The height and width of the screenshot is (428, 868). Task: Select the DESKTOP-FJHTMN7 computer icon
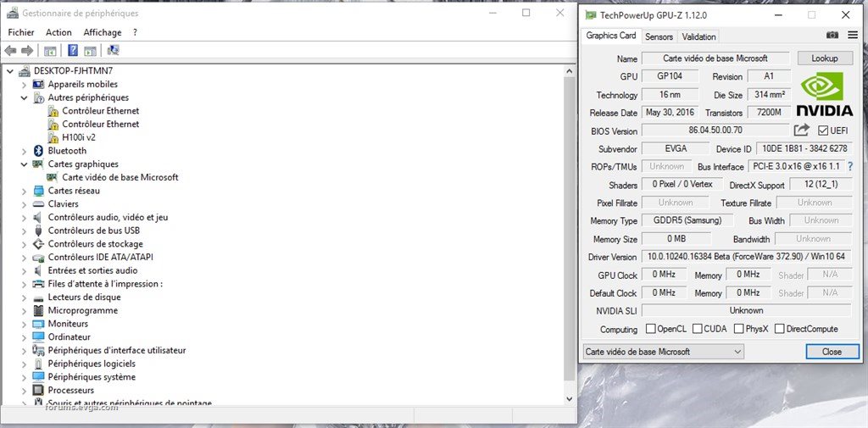25,71
